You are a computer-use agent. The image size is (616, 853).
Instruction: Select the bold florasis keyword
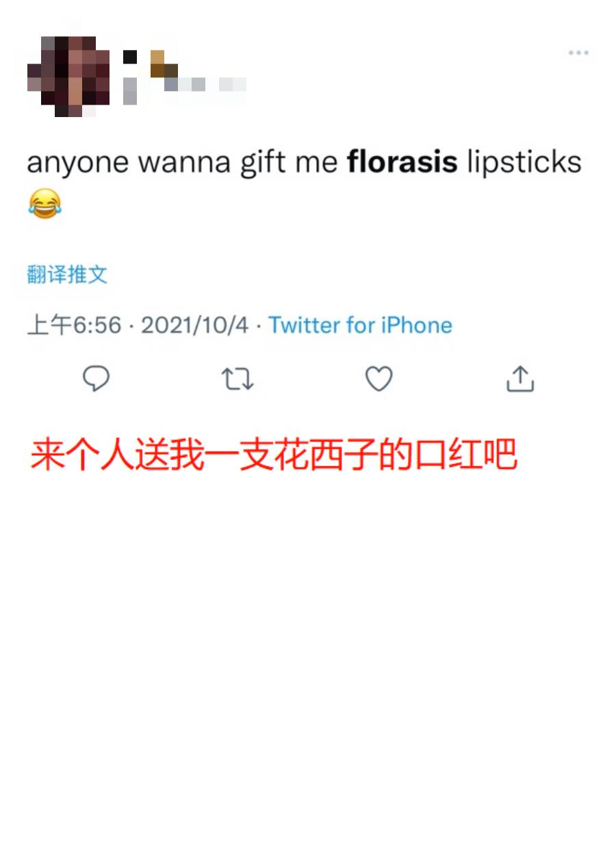(402, 162)
